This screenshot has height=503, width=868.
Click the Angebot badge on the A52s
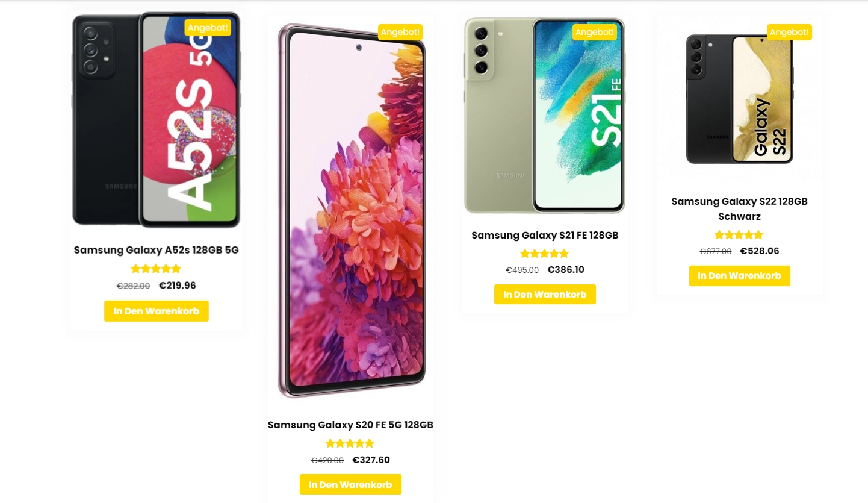point(208,28)
